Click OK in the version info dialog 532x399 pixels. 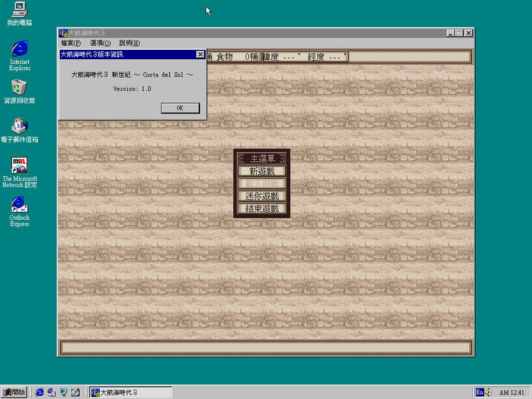(x=180, y=108)
